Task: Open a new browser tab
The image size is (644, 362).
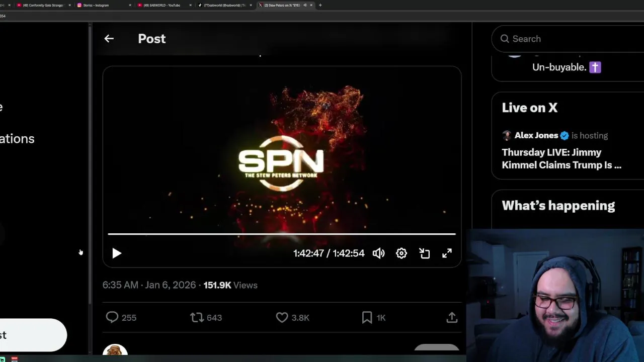Action: [320, 5]
